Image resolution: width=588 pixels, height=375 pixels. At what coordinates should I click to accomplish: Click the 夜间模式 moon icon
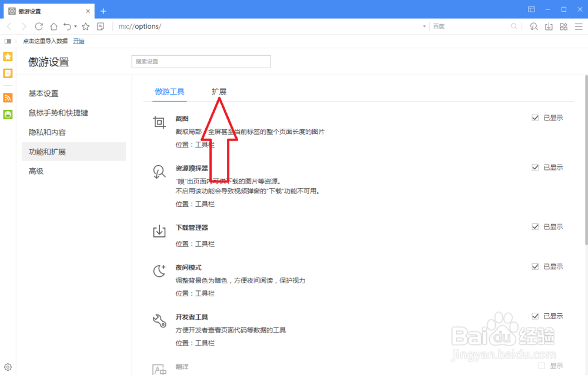click(159, 271)
